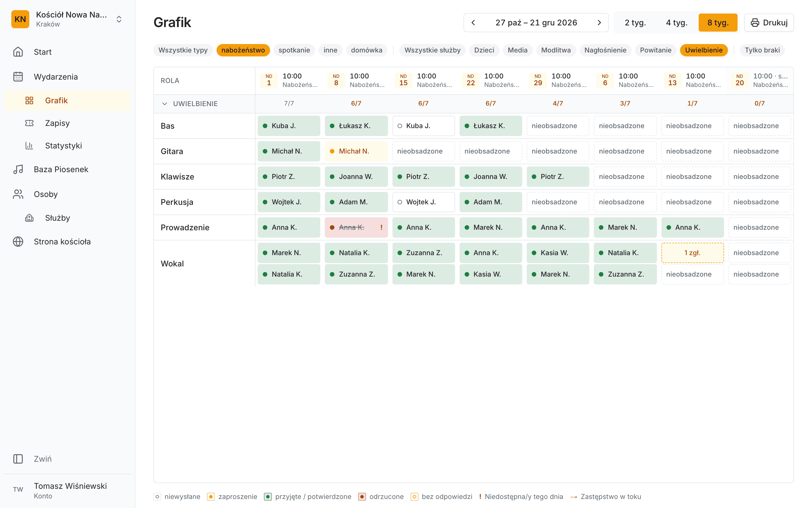The width and height of the screenshot is (812, 508).
Task: Click the Start home icon
Action: coord(18,52)
